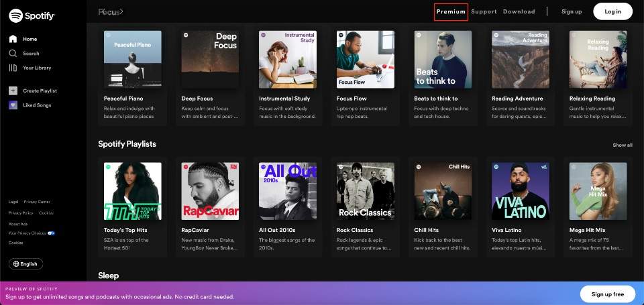This screenshot has width=644, height=305.
Task: Click the Rock Classics title text
Action: coord(355,230)
